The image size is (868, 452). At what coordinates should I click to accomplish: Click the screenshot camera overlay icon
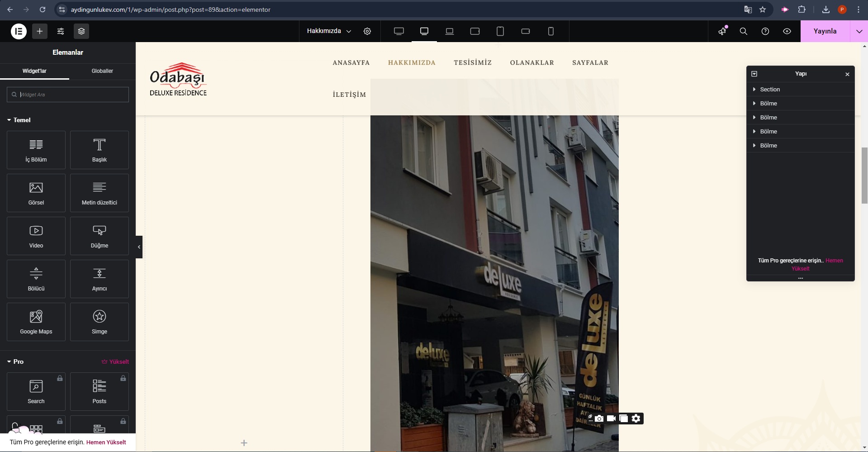(599, 419)
